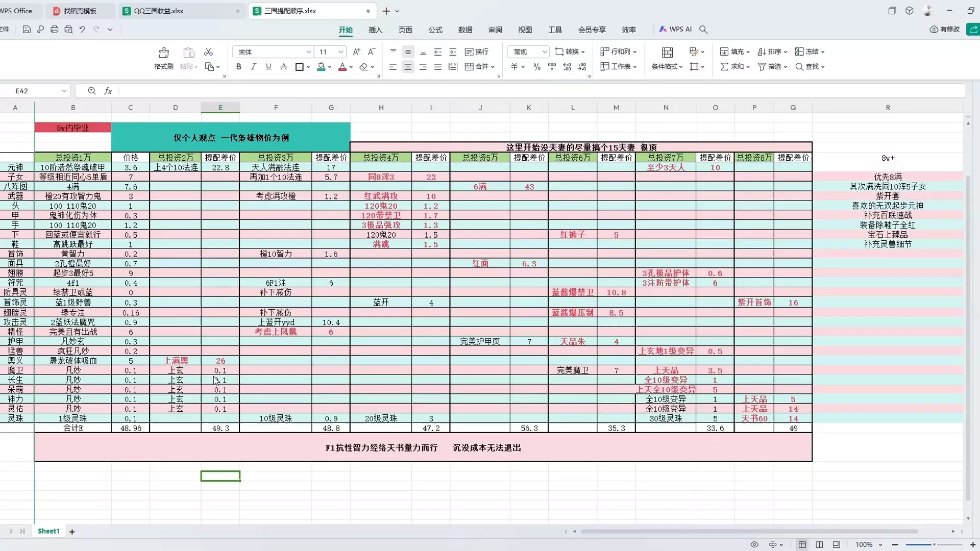Screen dimensions: 980x551
Task: Click the fill color bucket swatch
Action: (321, 67)
